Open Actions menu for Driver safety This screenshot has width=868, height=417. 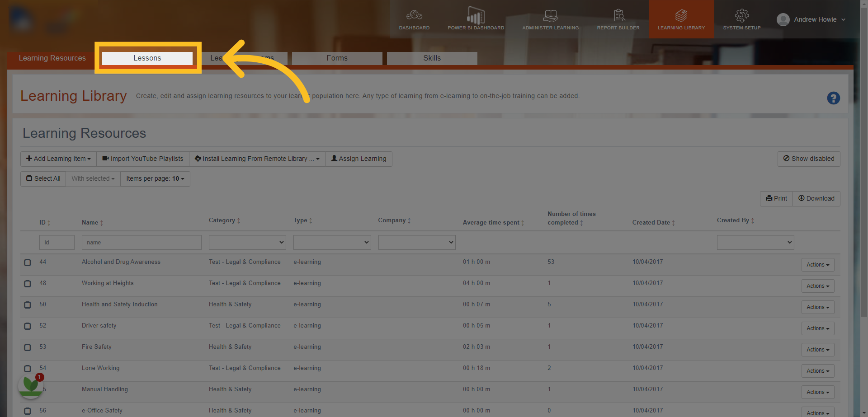[817, 328]
